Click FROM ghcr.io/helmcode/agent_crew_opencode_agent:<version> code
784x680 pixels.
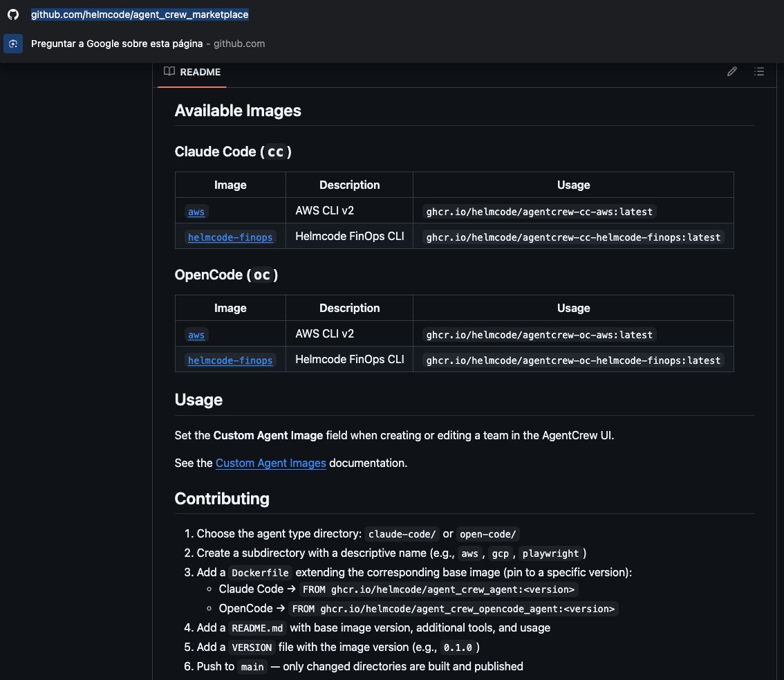pos(453,609)
